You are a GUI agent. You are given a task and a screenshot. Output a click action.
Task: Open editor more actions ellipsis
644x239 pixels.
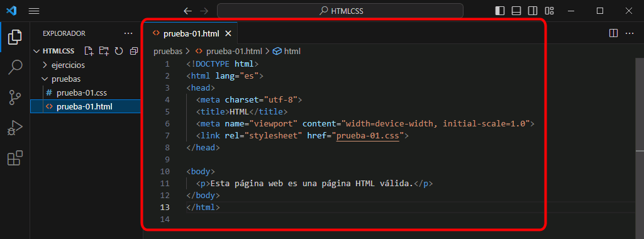[630, 33]
